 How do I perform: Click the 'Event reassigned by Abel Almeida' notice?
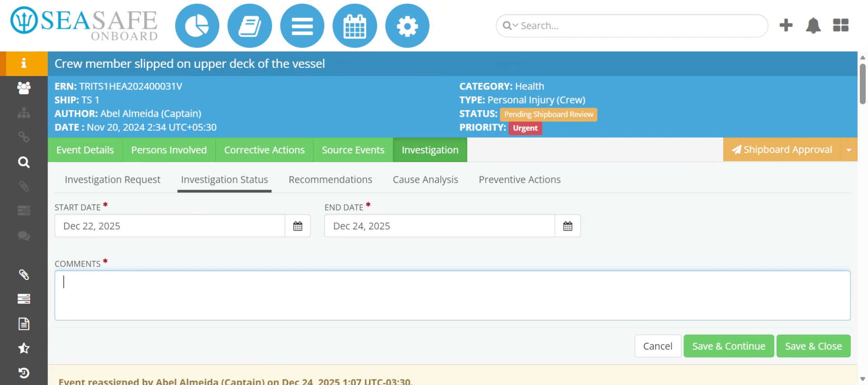(235, 381)
